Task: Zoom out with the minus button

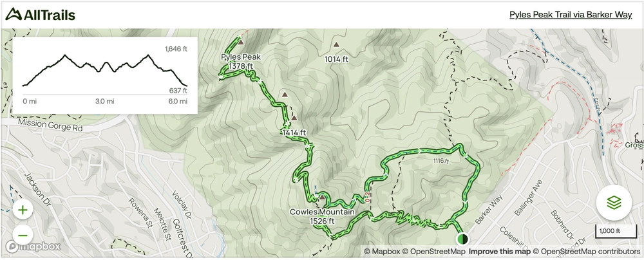Action: click(23, 236)
